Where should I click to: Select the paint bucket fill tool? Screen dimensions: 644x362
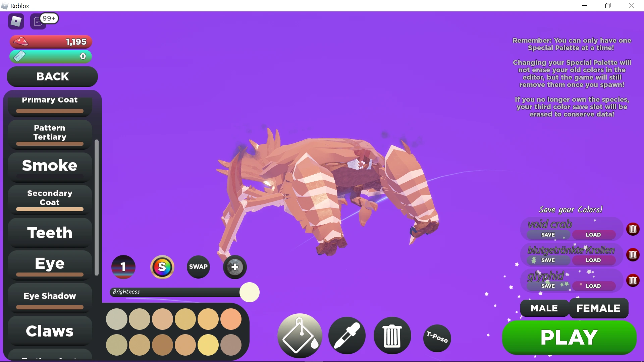click(x=300, y=335)
